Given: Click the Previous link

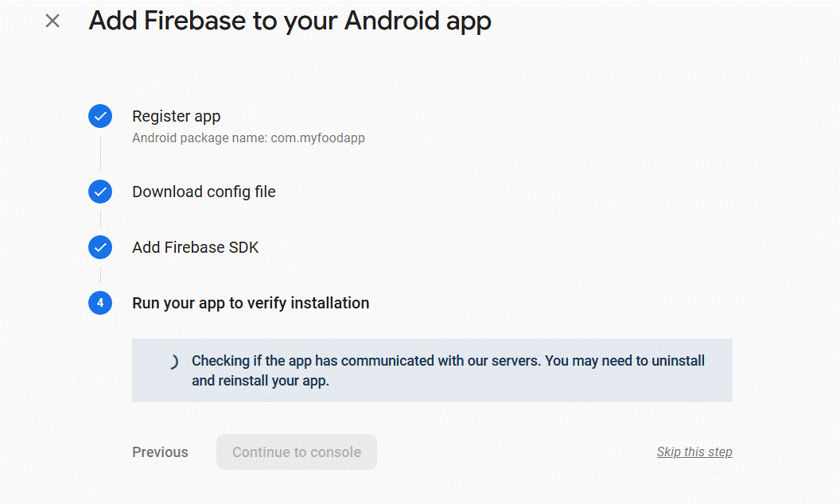Looking at the screenshot, I should [x=159, y=452].
